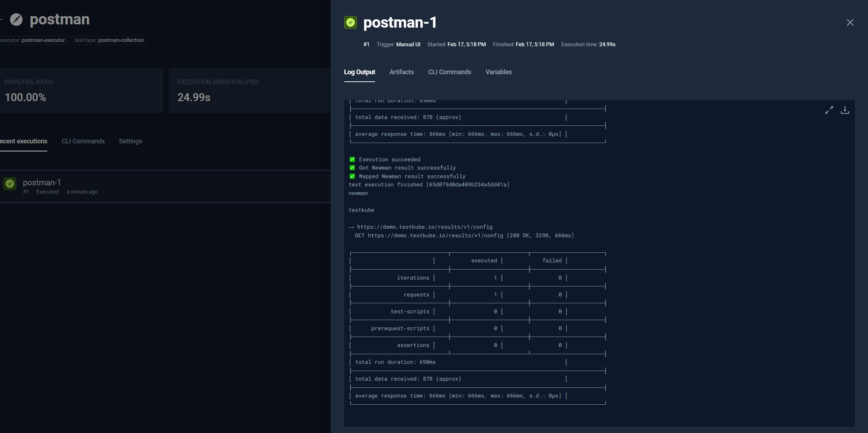Click Execution succeeded green checkmark
The height and width of the screenshot is (433, 868).
coord(352,160)
